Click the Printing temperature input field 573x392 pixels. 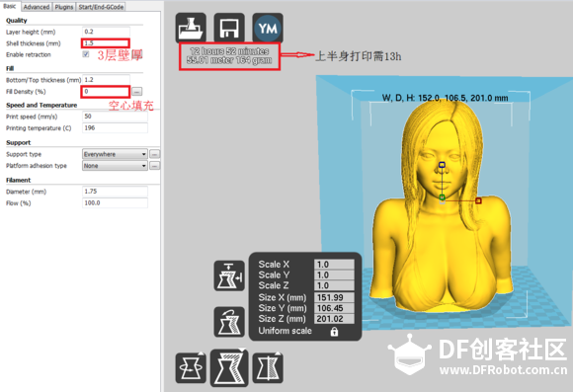point(116,127)
